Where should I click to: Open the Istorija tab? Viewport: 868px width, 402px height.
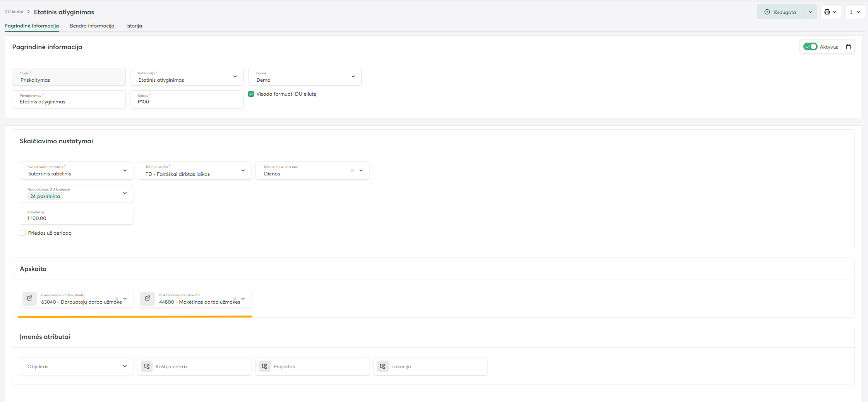tap(134, 26)
